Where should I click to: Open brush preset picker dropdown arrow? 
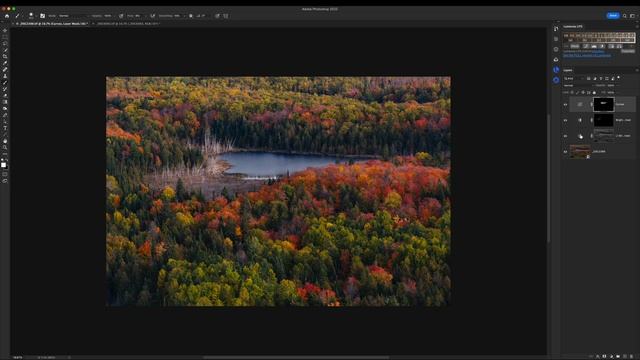[36, 16]
